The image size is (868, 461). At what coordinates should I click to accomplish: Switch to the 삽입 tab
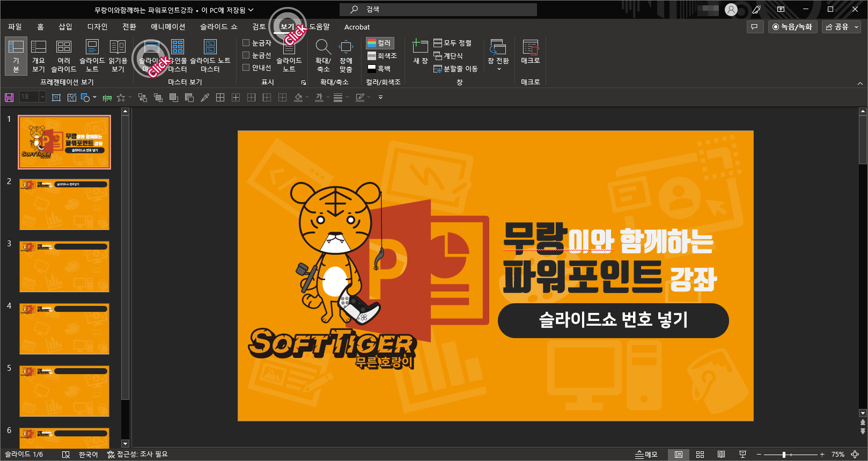pyautogui.click(x=65, y=27)
